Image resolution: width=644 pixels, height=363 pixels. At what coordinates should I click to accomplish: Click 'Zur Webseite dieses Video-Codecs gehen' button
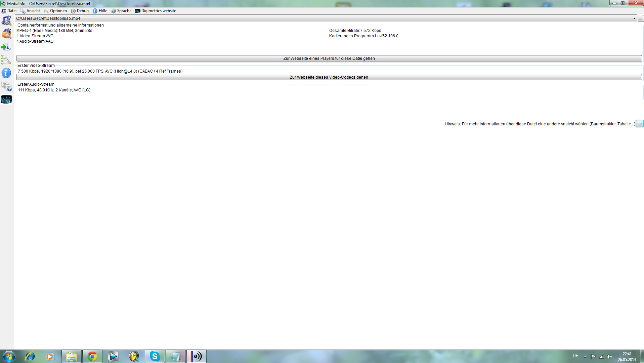pos(329,77)
